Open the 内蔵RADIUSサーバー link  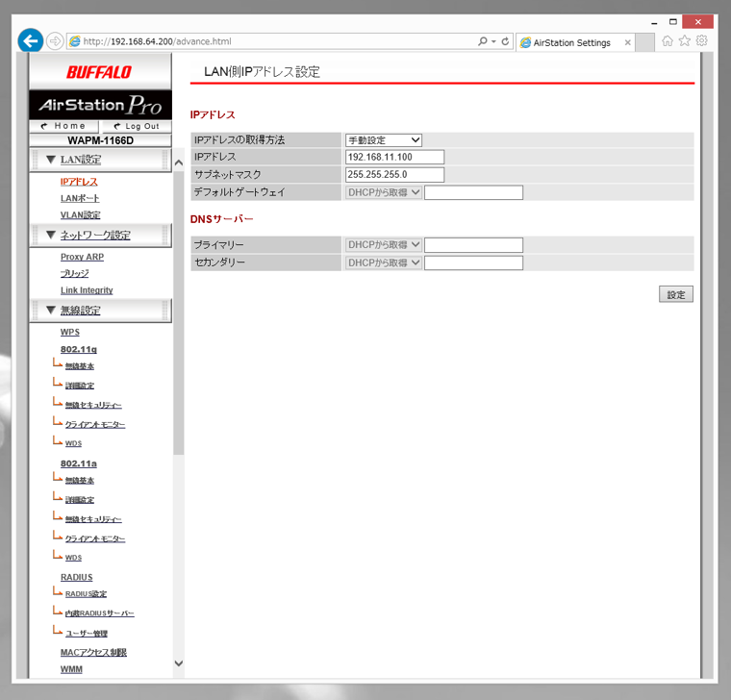[x=100, y=613]
